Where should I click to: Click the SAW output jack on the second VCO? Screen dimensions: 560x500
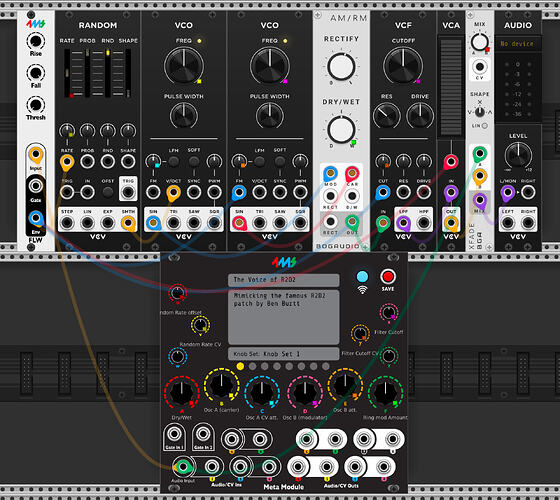(280, 223)
